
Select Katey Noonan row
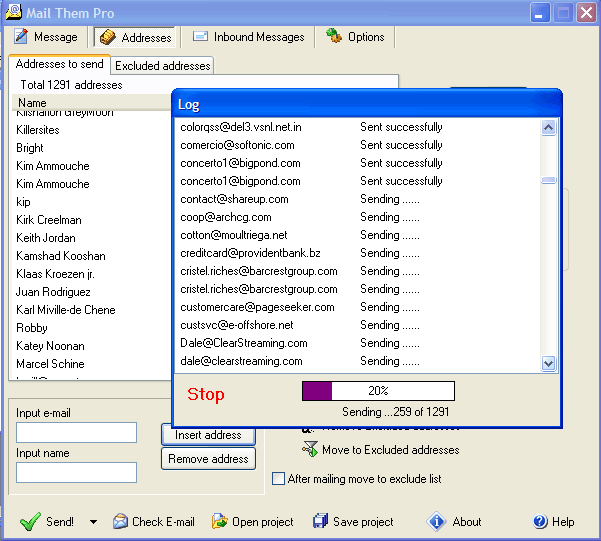pyautogui.click(x=50, y=346)
